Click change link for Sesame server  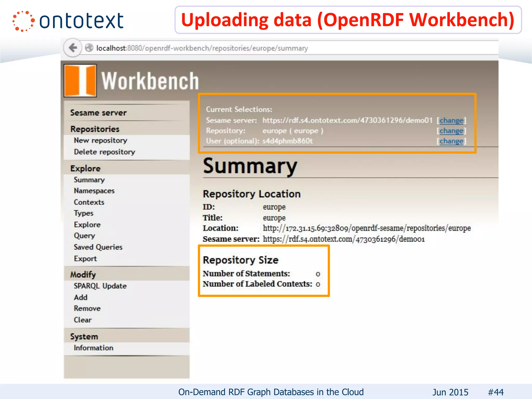pos(451,121)
